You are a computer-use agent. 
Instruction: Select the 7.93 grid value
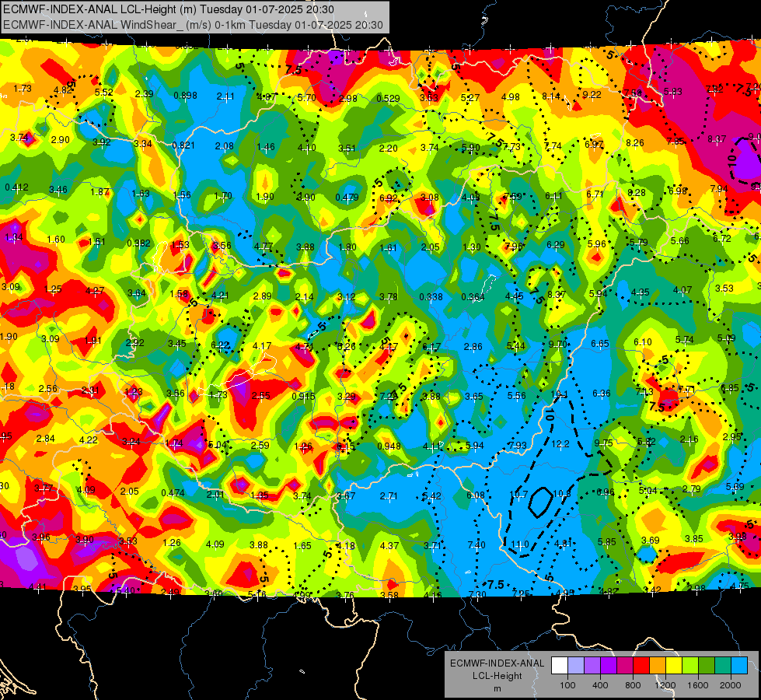[518, 445]
